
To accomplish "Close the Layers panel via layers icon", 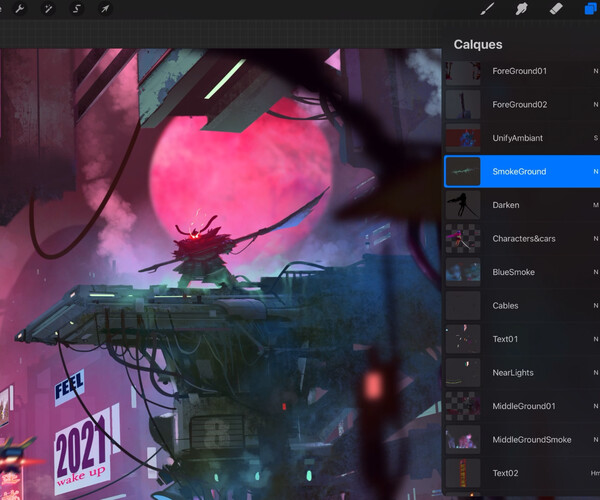I will [591, 8].
